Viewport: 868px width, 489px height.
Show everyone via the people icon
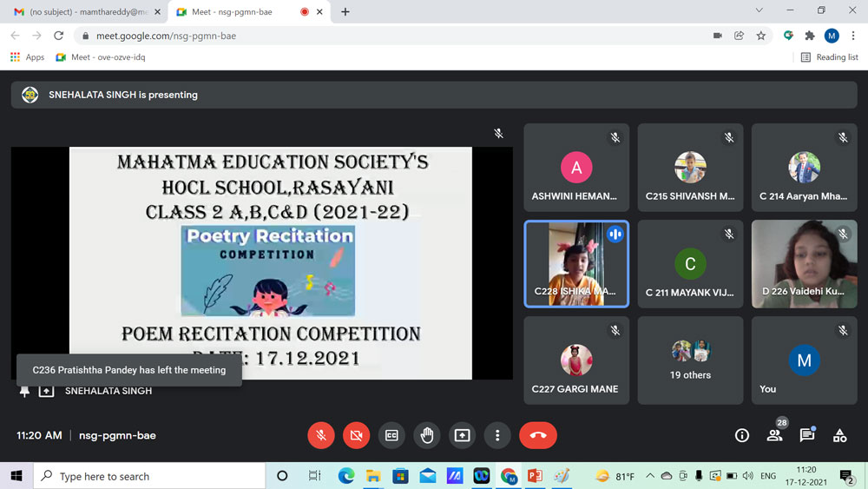(774, 436)
